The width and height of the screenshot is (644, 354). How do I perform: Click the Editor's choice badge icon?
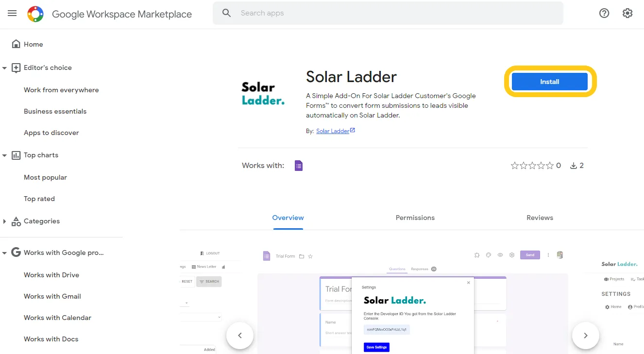pos(16,67)
